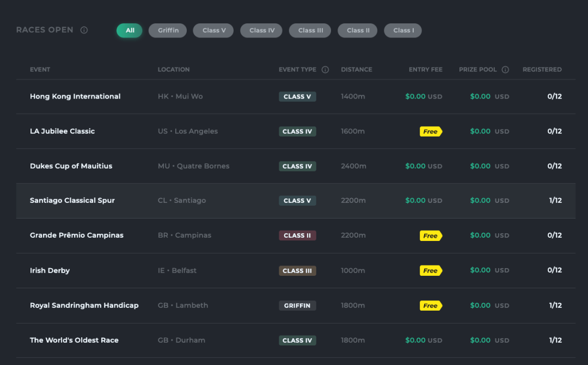Switch to the Class III filter
The width and height of the screenshot is (588, 365).
tap(310, 30)
